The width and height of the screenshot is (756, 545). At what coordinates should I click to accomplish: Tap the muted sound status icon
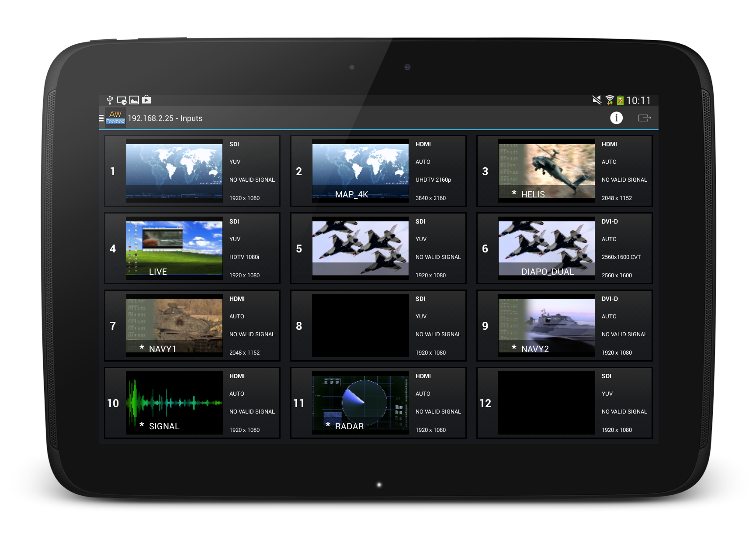point(596,100)
